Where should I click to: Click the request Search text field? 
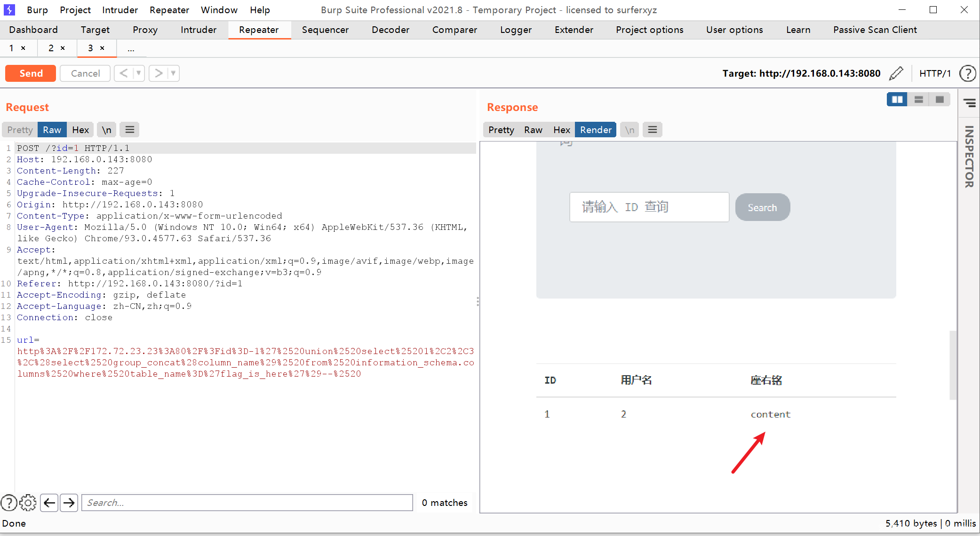[x=247, y=503]
